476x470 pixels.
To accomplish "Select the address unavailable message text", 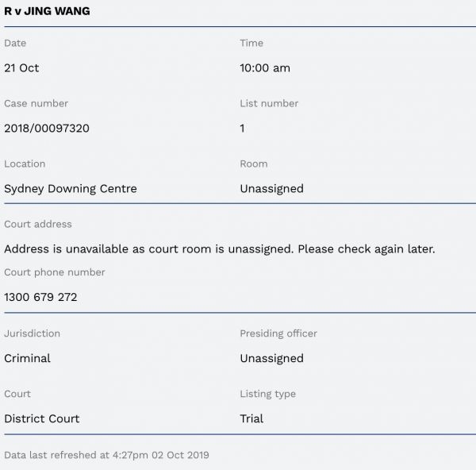I will (x=220, y=249).
